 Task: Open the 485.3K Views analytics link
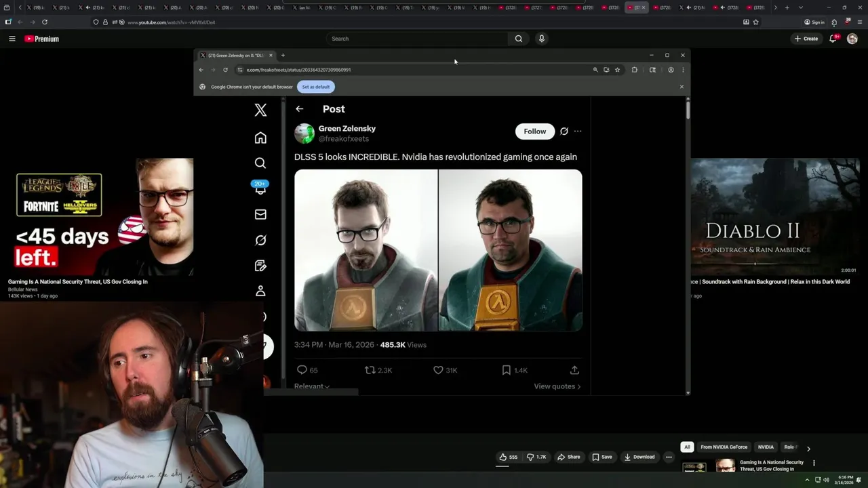(403, 345)
